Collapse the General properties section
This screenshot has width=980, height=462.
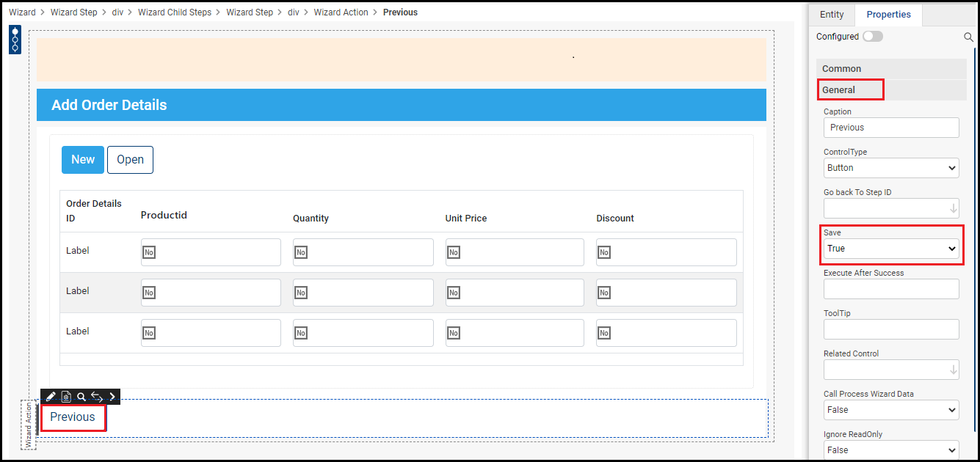[891, 90]
